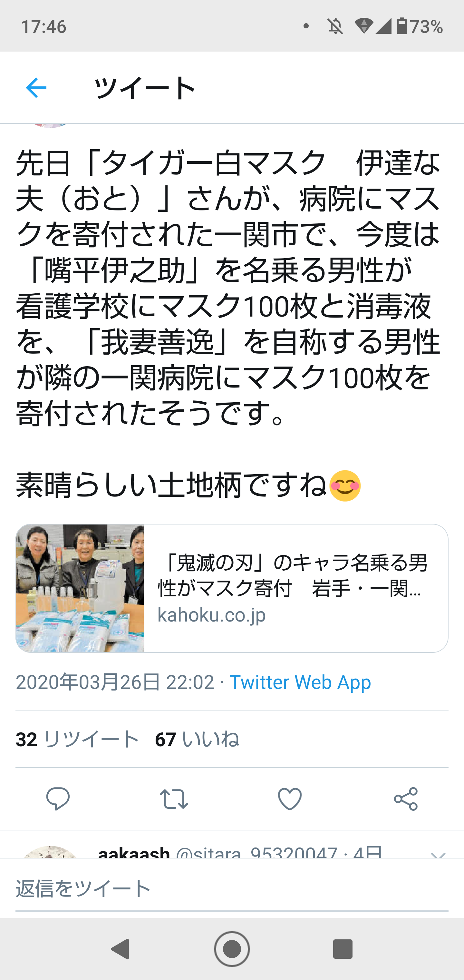Open the share icon menu
The image size is (464, 980).
(x=406, y=799)
